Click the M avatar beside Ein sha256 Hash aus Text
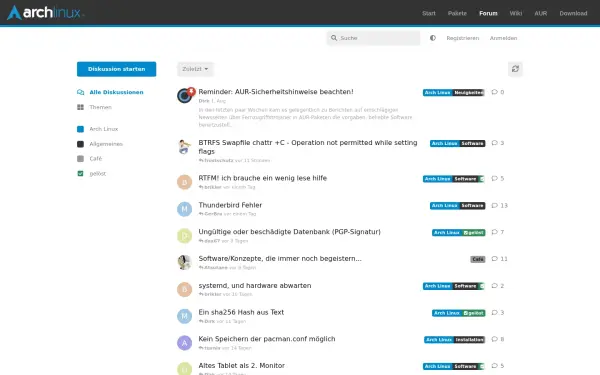The height and width of the screenshot is (375, 600). click(x=184, y=316)
